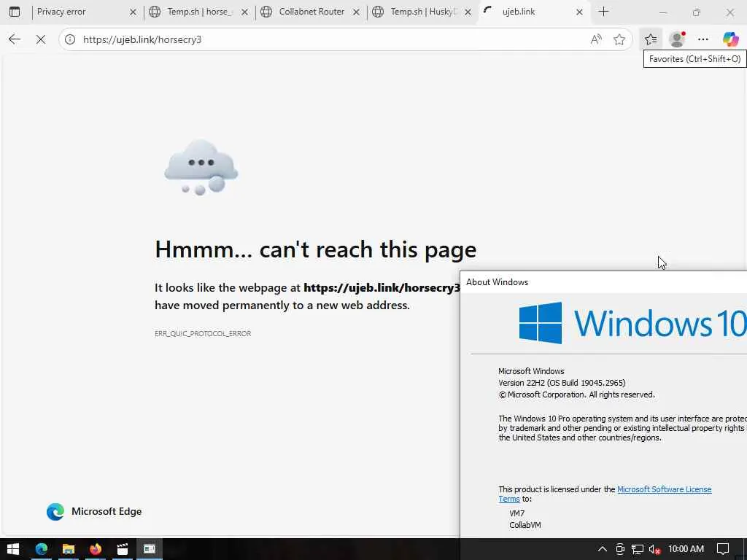Open the tab actions menu icon
This screenshot has width=747, height=560.
pos(15,12)
